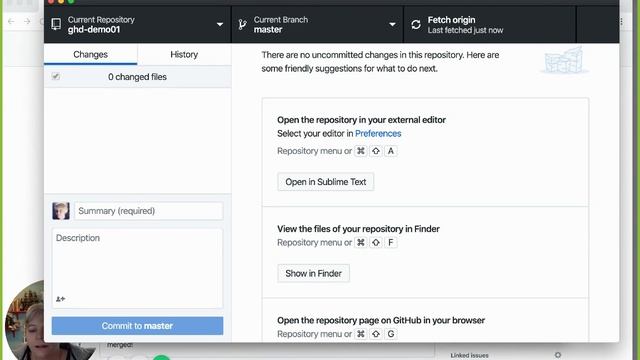Click the branch icon beside master
This screenshot has width=640, height=360.
[242, 24]
